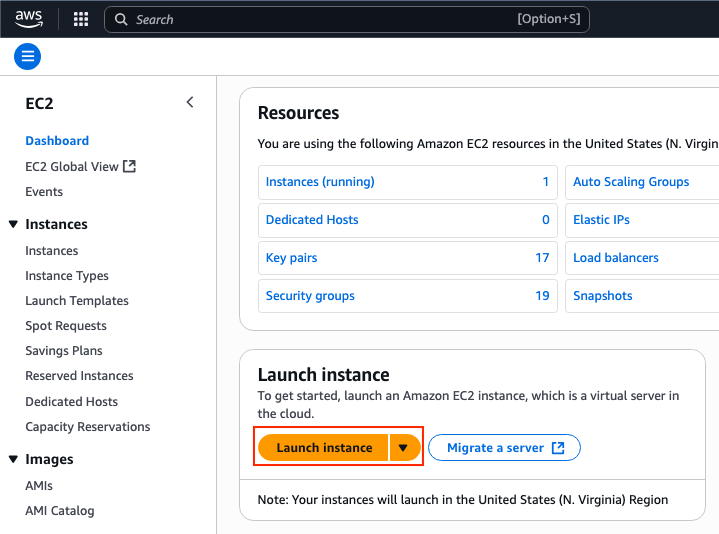Screen dimensions: 719x534
Task: Open Load balancers resource link
Action: click(616, 258)
